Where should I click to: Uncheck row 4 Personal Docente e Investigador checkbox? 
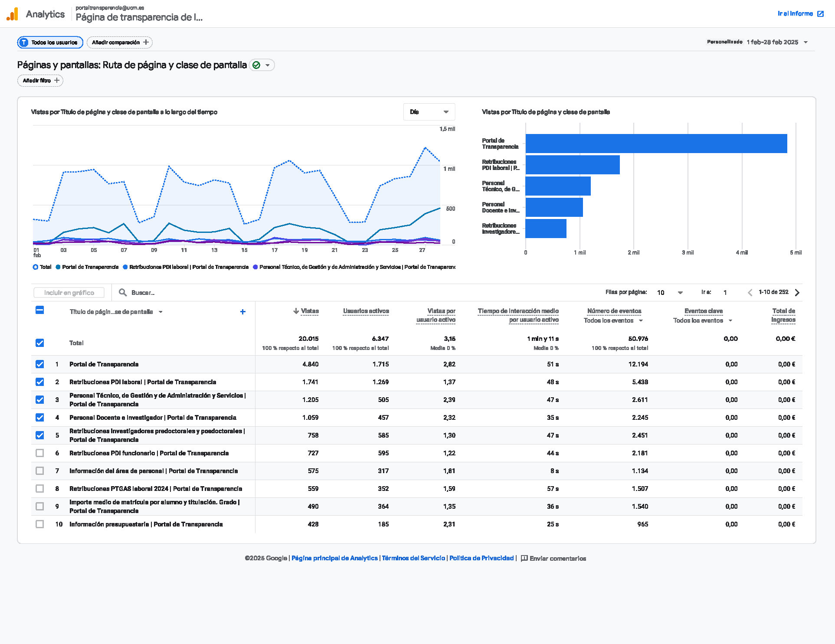tap(39, 418)
